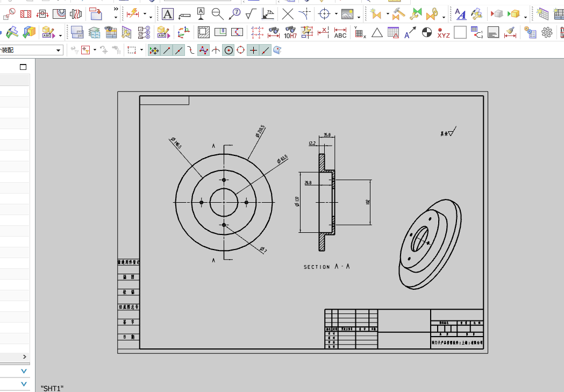Toggle Enable Snap Point option

[x=154, y=51]
